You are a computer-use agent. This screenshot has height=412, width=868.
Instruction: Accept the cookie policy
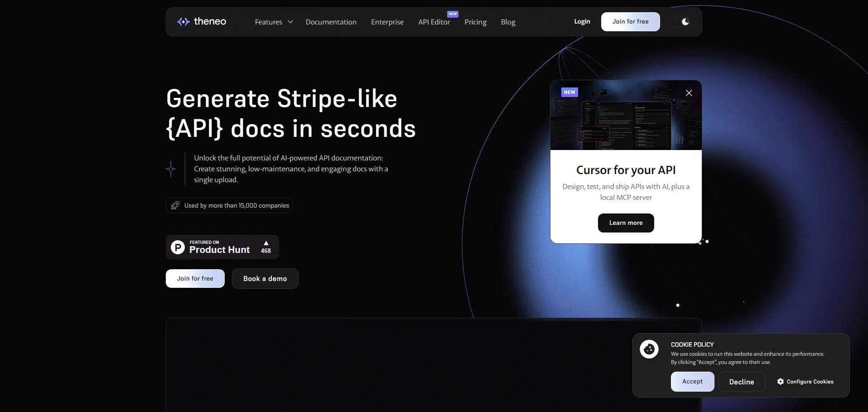(x=692, y=382)
